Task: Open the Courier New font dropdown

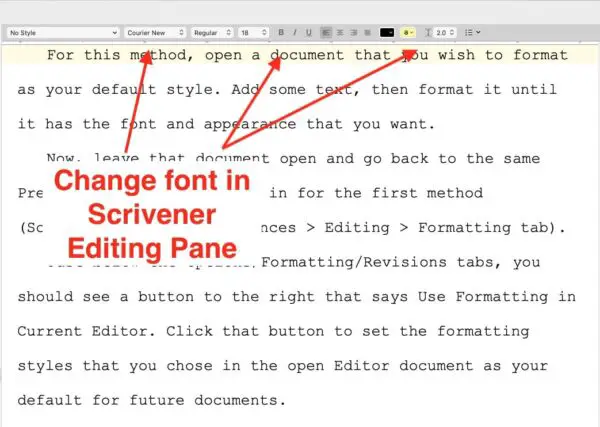Action: tap(155, 33)
